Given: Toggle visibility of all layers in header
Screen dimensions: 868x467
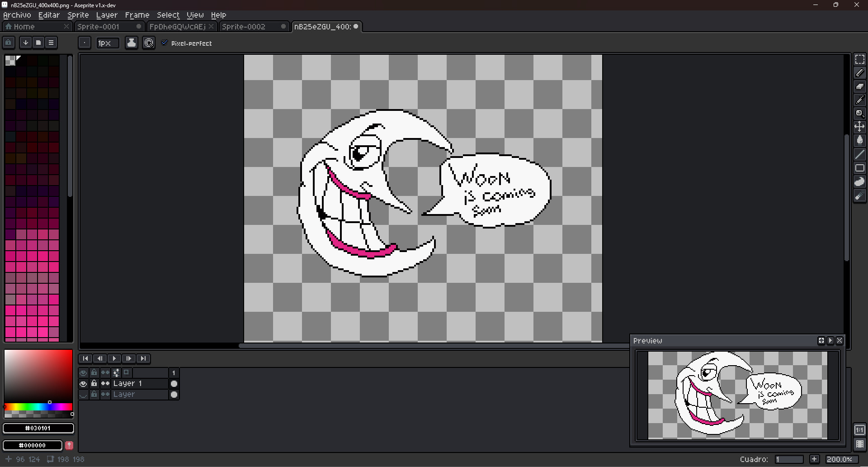Looking at the screenshot, I should [x=83, y=373].
